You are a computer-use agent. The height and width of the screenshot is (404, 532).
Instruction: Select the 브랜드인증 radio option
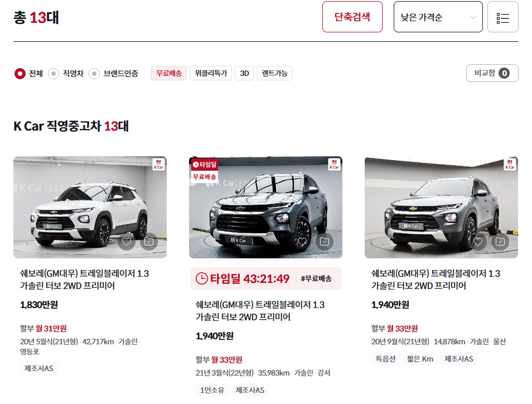click(x=94, y=73)
